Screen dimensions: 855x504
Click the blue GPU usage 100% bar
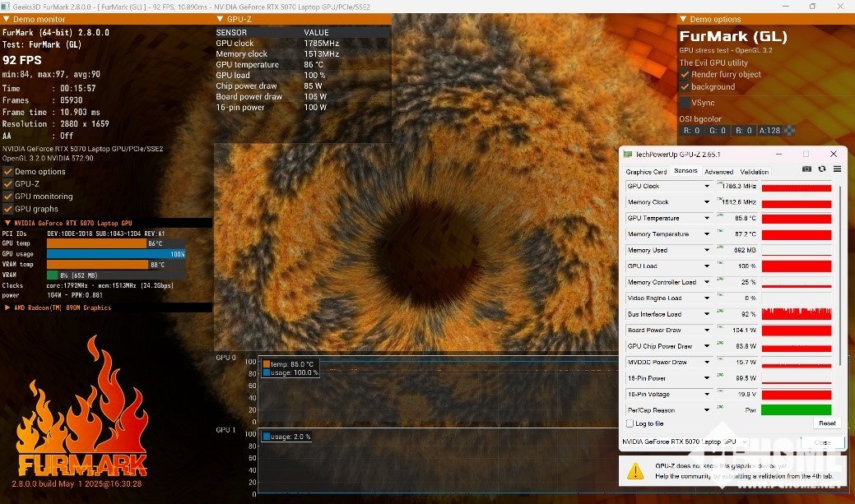click(116, 254)
